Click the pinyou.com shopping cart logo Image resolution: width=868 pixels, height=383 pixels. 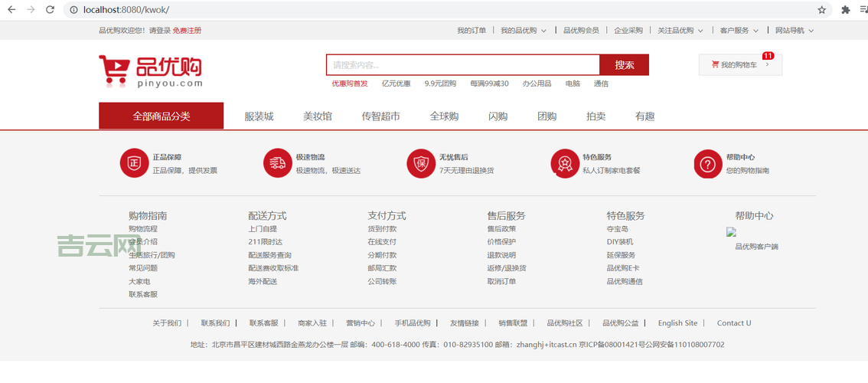tap(151, 71)
